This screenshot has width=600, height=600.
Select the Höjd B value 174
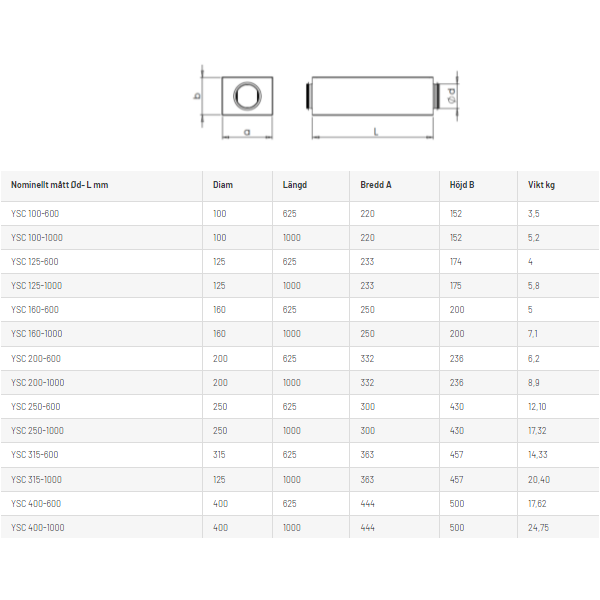pyautogui.click(x=456, y=262)
